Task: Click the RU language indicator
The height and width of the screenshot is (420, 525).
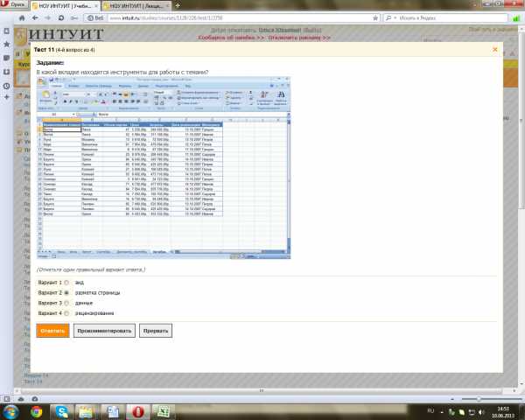Action: point(430,410)
